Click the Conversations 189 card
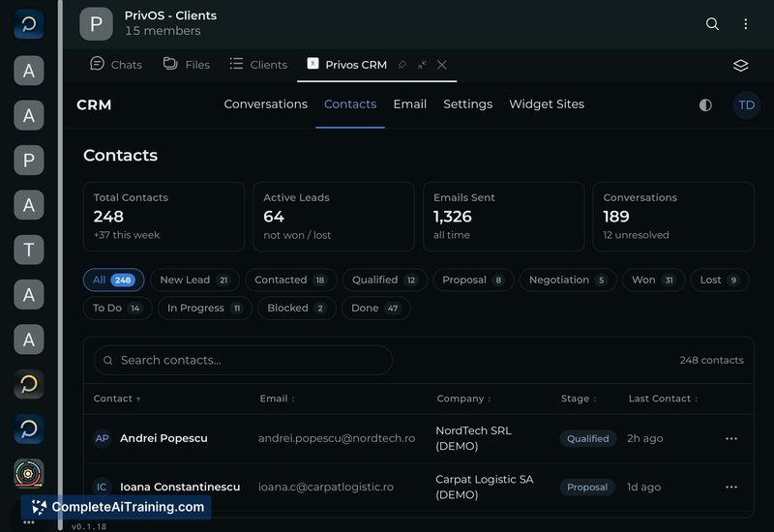The width and height of the screenshot is (774, 532). point(673,217)
